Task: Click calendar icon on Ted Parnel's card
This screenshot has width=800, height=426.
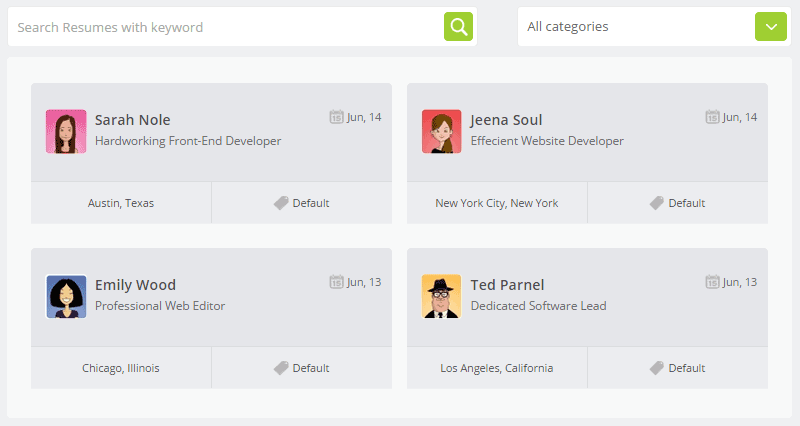Action: click(x=712, y=282)
